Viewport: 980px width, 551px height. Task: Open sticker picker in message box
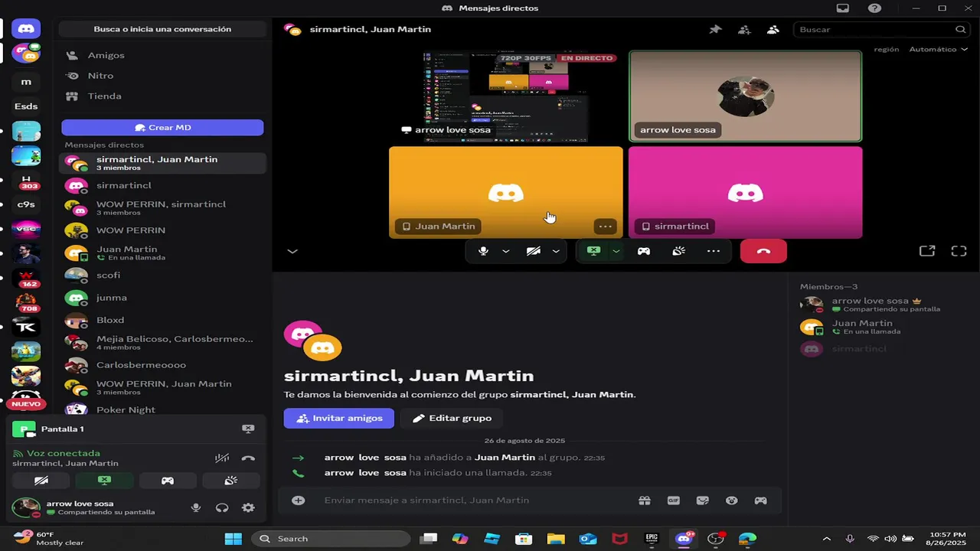tap(703, 500)
